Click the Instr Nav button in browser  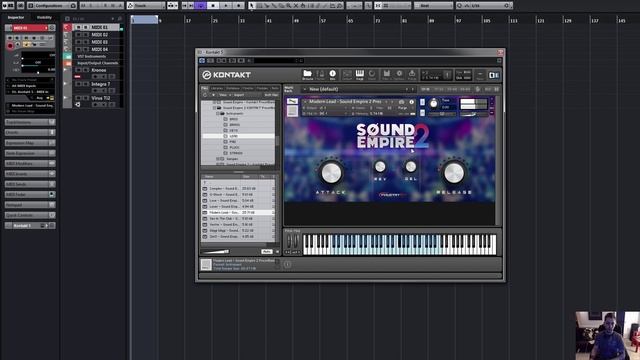coord(271,95)
